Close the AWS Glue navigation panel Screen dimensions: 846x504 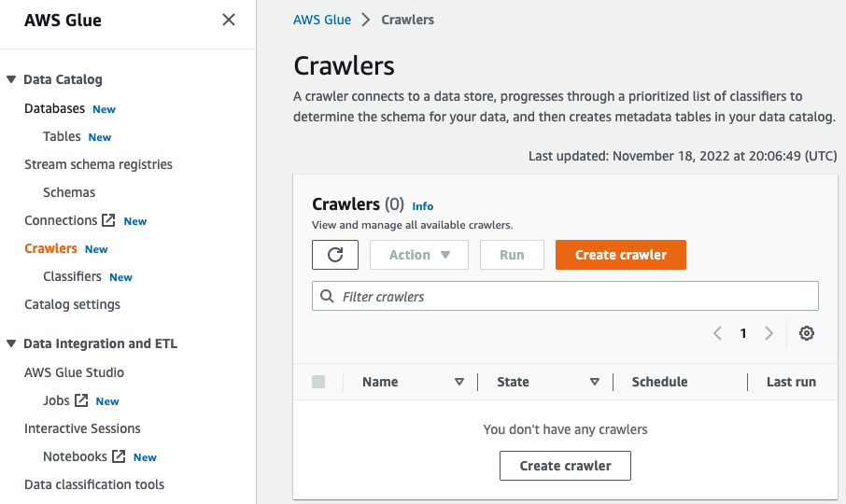(229, 20)
